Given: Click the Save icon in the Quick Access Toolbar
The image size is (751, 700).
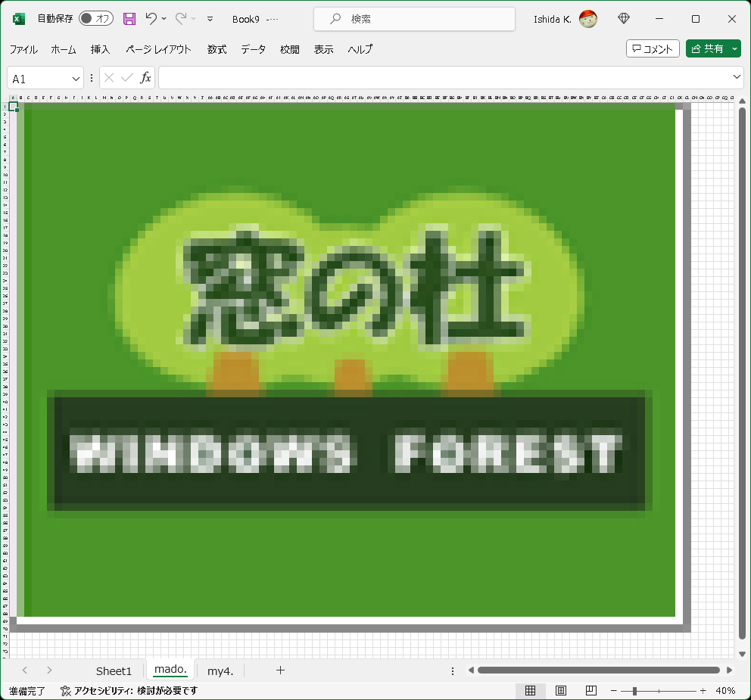Looking at the screenshot, I should point(129,18).
